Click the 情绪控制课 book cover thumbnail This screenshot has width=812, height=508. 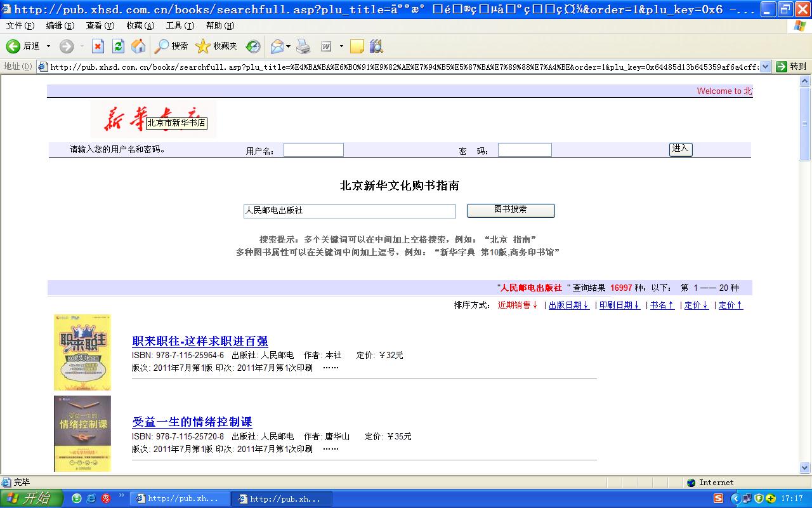pos(82,434)
